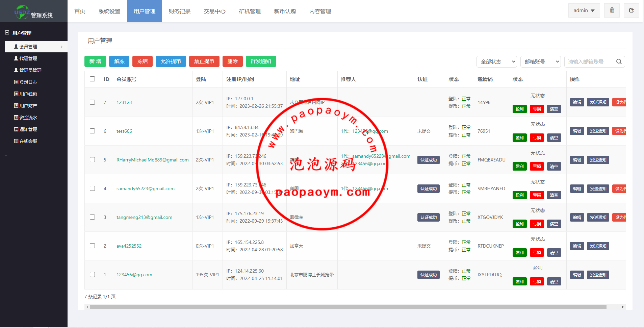Screen dimensions: 644x328
Task: Open 交易中心 menu
Action: click(x=215, y=11)
